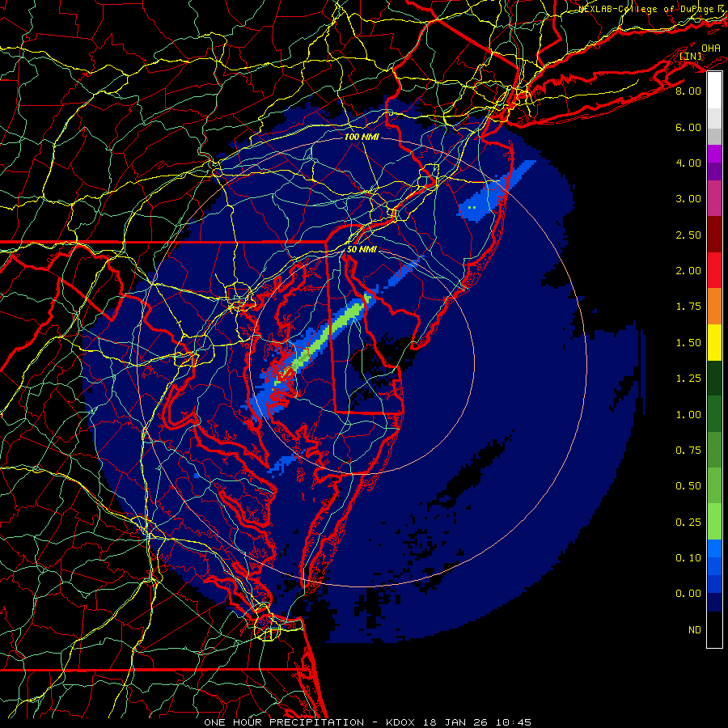Click the 0.00 legend value
728x728 pixels.
pos(688,594)
